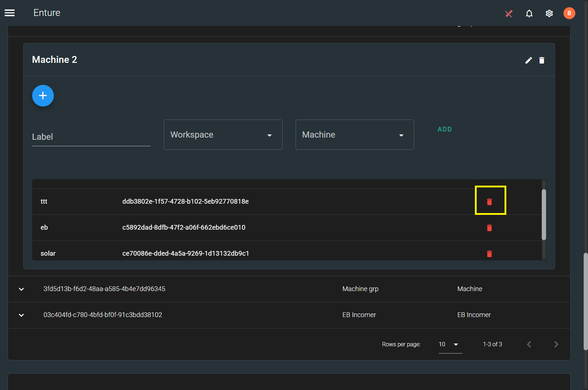This screenshot has width=588, height=390.
Task: Change rows per page dropdown
Action: click(450, 344)
